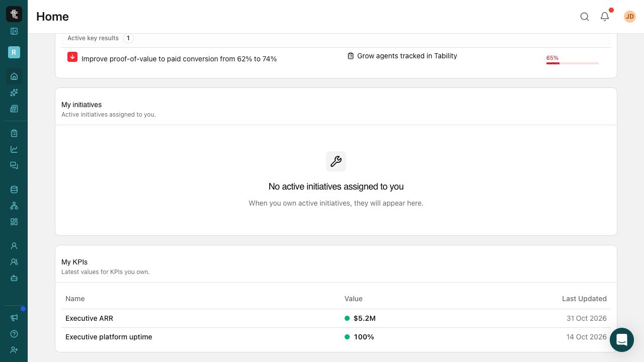Toggle the sidebar panel collapse icon

click(14, 31)
